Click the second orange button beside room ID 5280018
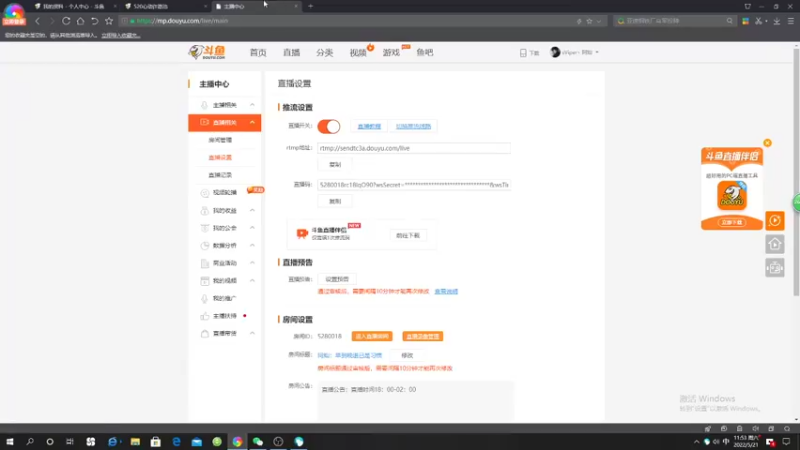800x450 pixels. pos(422,336)
